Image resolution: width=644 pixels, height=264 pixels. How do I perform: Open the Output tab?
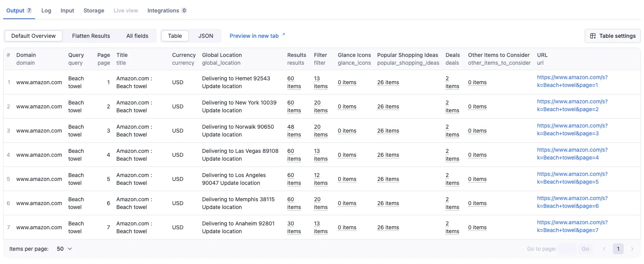[x=19, y=11]
